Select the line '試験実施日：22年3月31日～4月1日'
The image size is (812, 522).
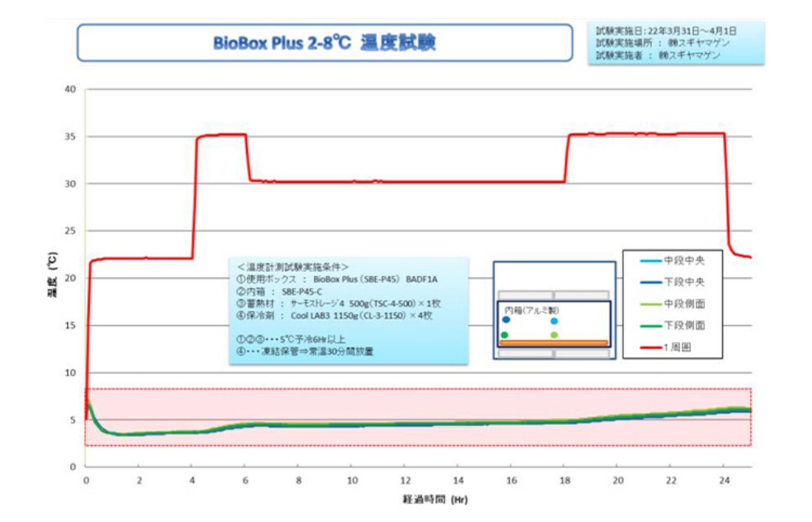point(666,31)
